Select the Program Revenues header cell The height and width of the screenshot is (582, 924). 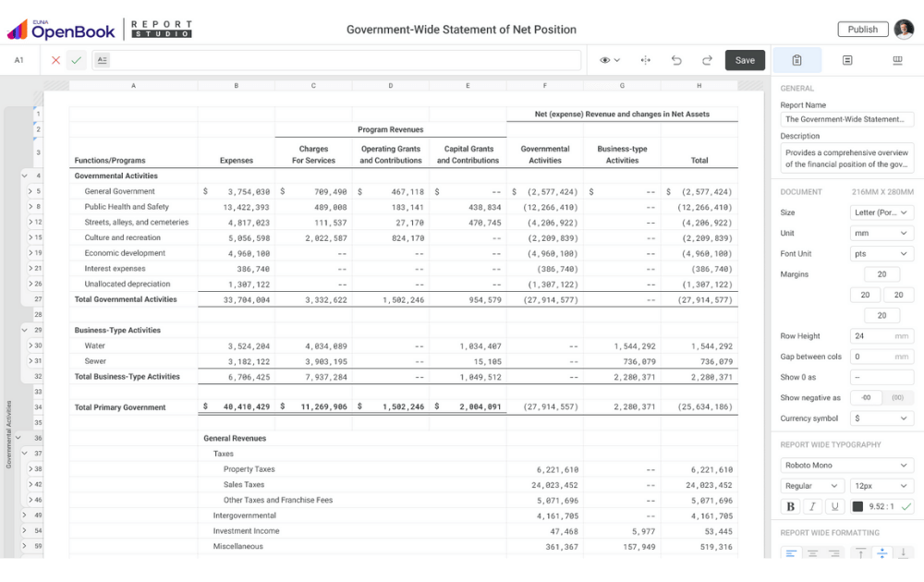(x=390, y=129)
